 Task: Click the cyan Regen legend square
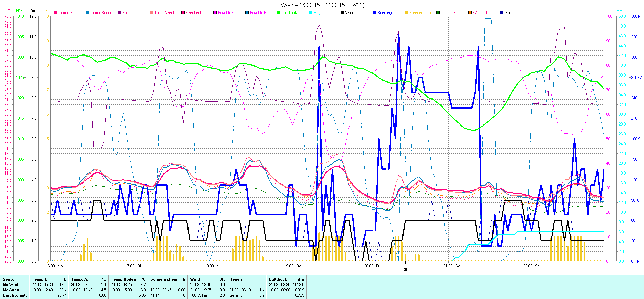pos(311,13)
